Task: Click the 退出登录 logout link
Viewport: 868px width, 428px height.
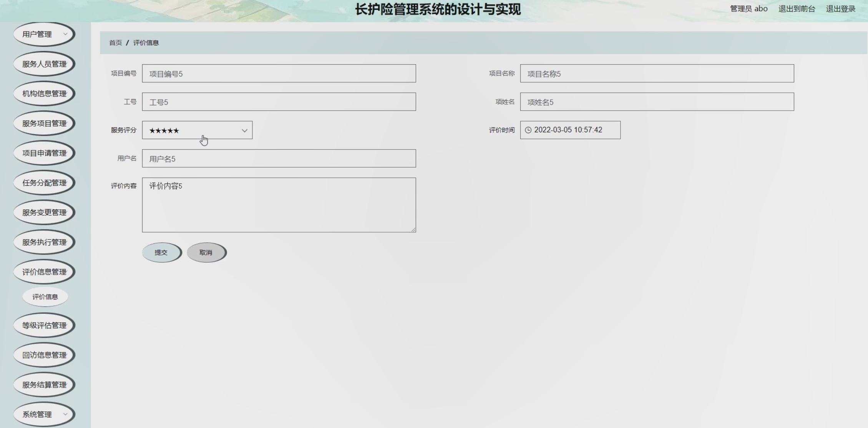Action: (x=840, y=9)
